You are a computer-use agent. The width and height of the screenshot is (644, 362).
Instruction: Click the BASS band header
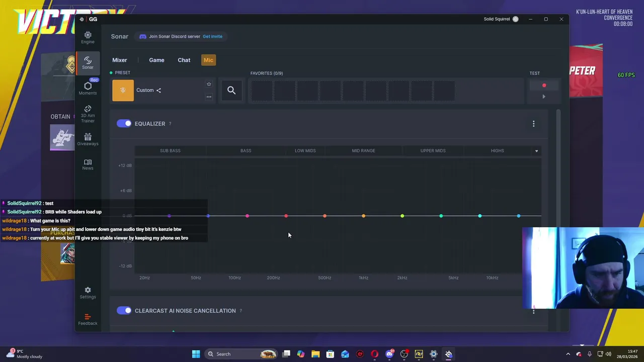click(x=246, y=151)
